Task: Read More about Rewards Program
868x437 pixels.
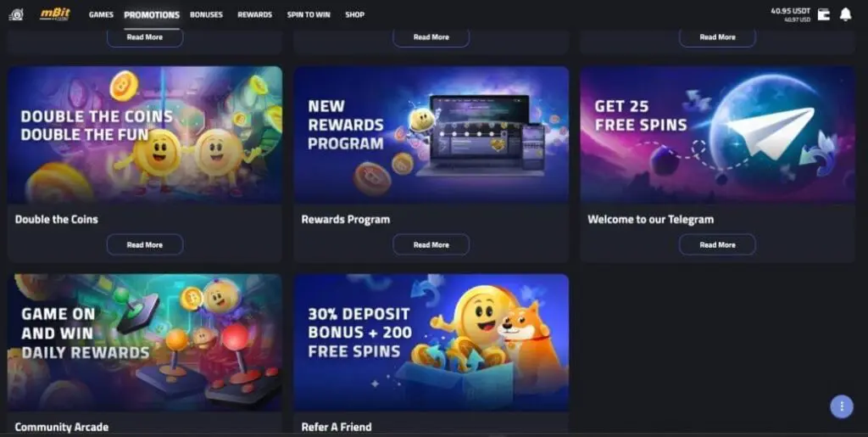Action: coord(431,245)
